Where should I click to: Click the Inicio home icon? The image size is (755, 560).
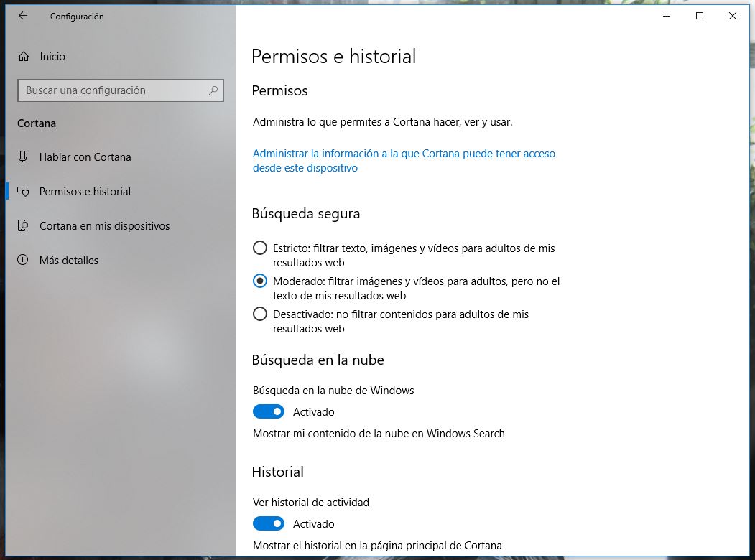point(24,57)
